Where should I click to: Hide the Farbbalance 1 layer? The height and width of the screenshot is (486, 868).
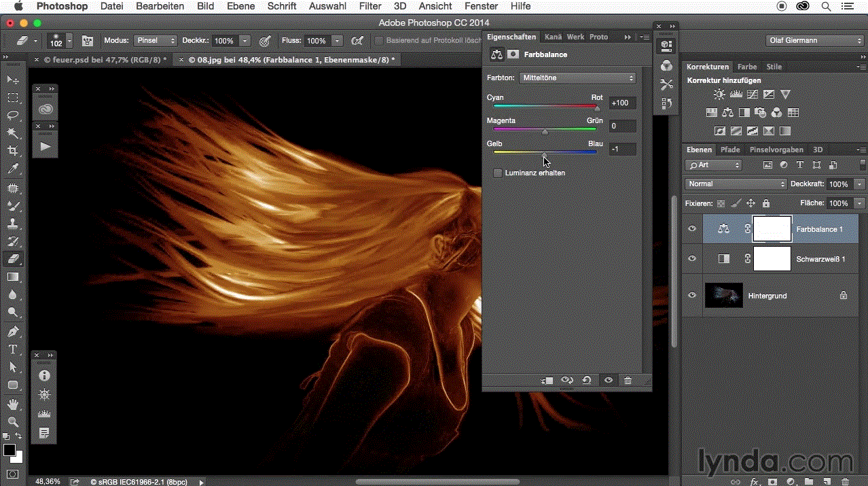692,229
